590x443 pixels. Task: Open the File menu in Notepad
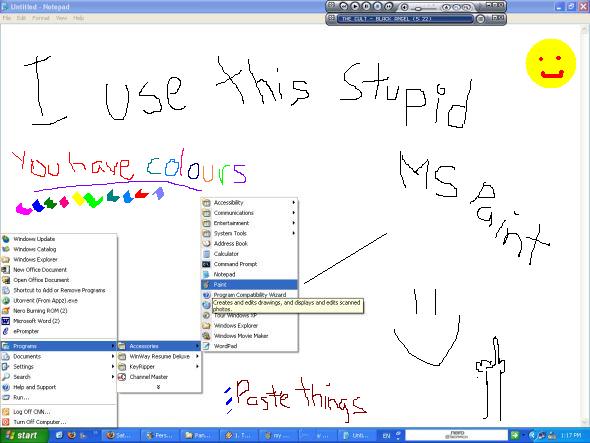(x=7, y=18)
